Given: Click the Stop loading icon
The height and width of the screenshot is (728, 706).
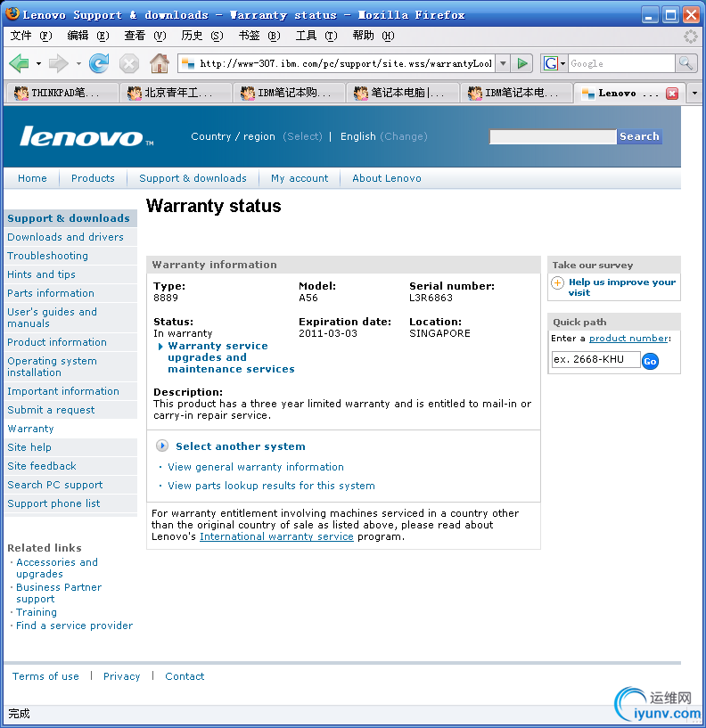Looking at the screenshot, I should (128, 63).
